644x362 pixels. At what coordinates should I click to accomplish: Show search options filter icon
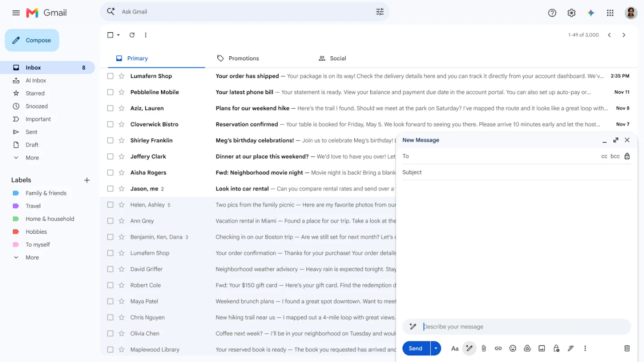coord(380,12)
